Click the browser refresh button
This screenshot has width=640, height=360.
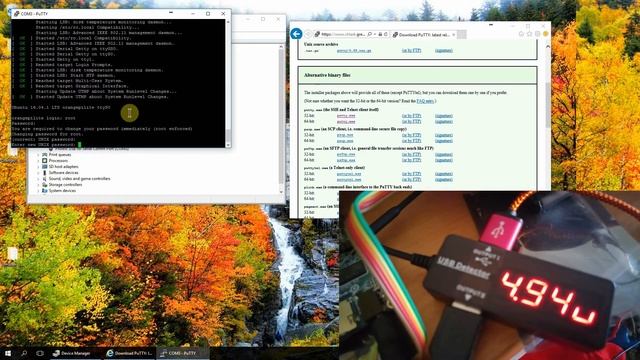[x=386, y=34]
